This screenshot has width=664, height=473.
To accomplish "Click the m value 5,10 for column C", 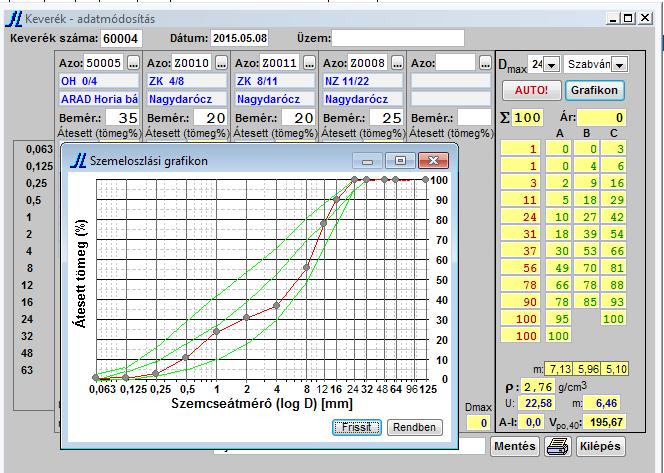I will pos(615,369).
